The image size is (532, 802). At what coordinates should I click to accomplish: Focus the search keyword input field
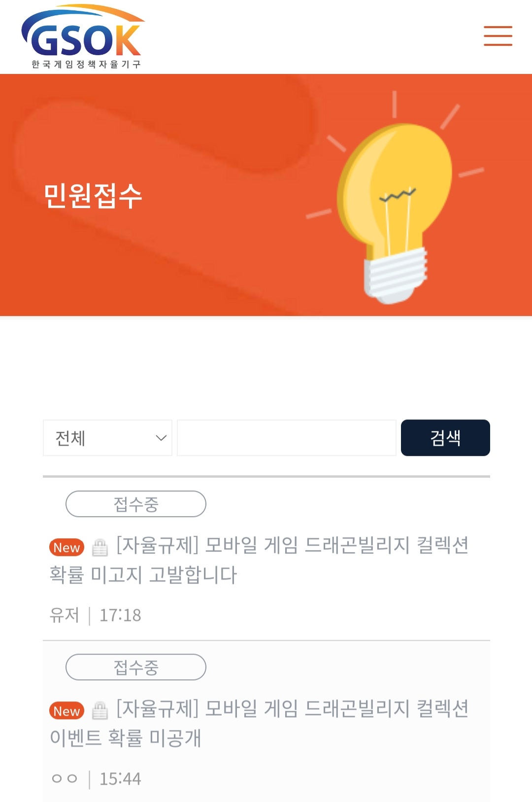pos(286,438)
